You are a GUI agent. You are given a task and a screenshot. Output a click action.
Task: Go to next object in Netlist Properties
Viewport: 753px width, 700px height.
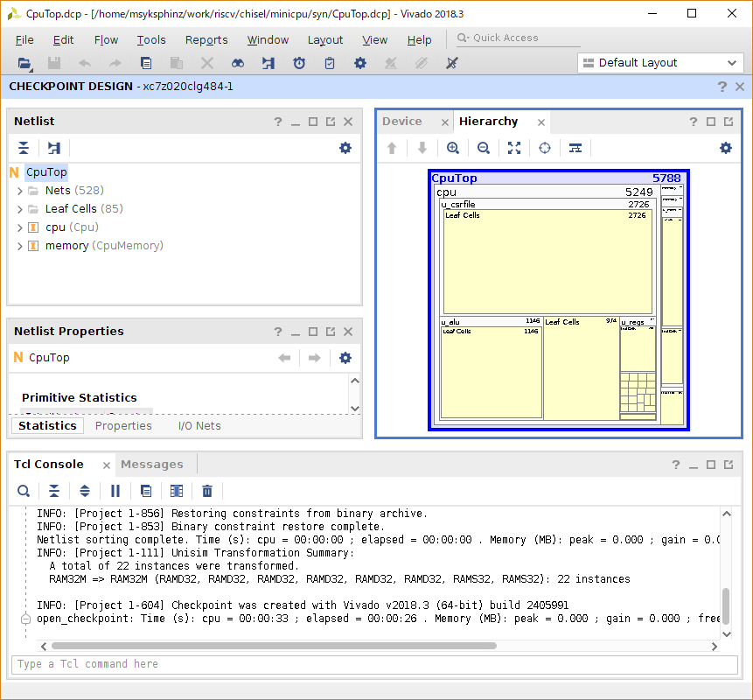point(315,358)
